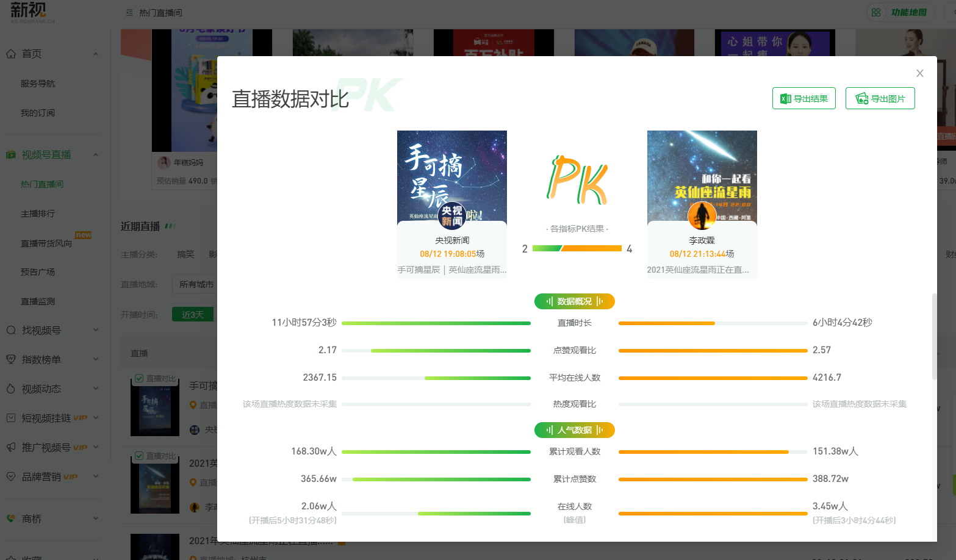Click the 功能地图 grid icon
Screen dimensions: 956x560
coord(876,12)
